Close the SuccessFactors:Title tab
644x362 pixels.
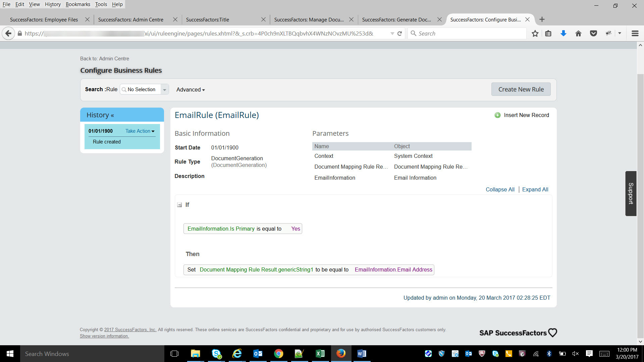pos(263,19)
